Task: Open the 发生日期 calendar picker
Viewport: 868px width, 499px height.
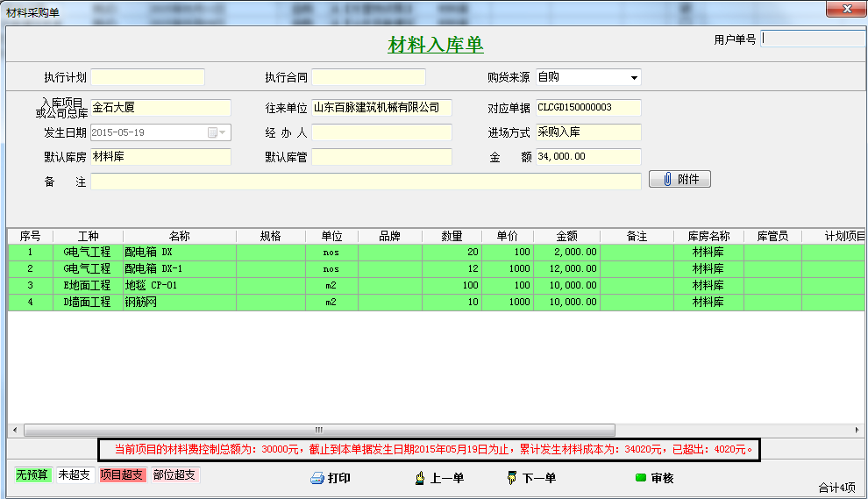Action: pos(216,132)
